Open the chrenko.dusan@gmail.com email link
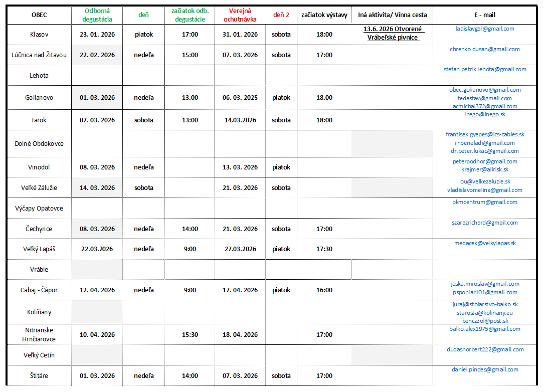Image resolution: width=547 pixels, height=392 pixels. point(484,49)
